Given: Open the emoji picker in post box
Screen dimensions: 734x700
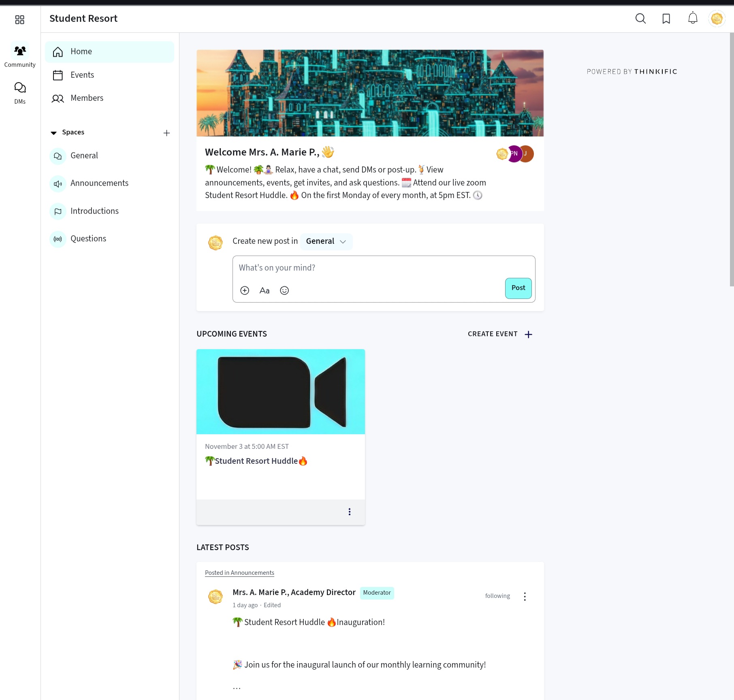Looking at the screenshot, I should click(284, 290).
